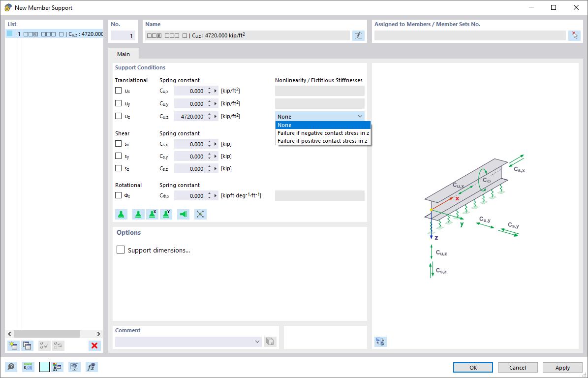Choose Failure if negative contact stress in z
The width and height of the screenshot is (588, 378).
click(323, 133)
